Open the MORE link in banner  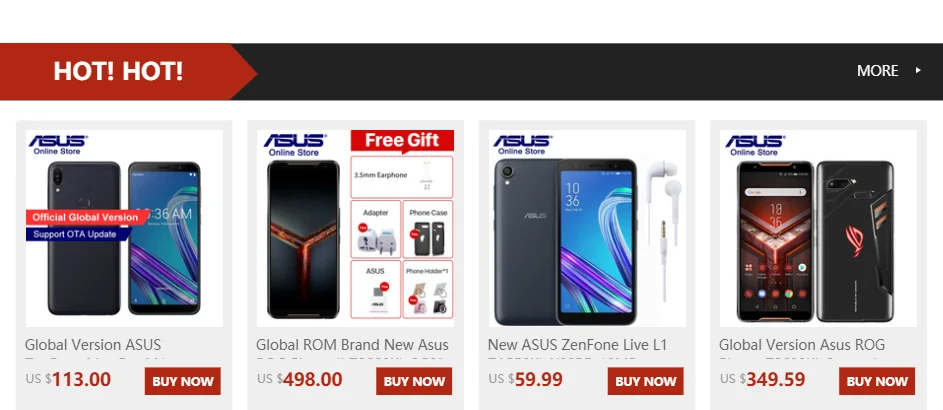point(877,70)
